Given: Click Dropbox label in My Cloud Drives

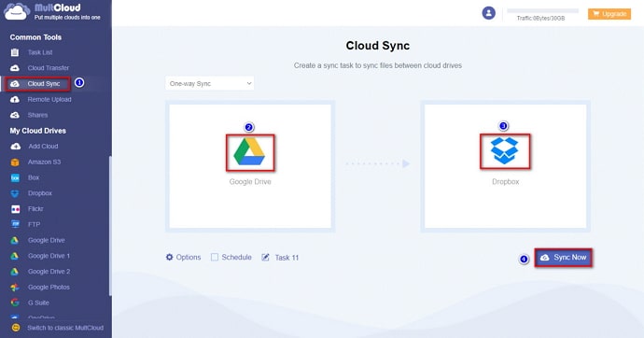Looking at the screenshot, I should [x=40, y=193].
